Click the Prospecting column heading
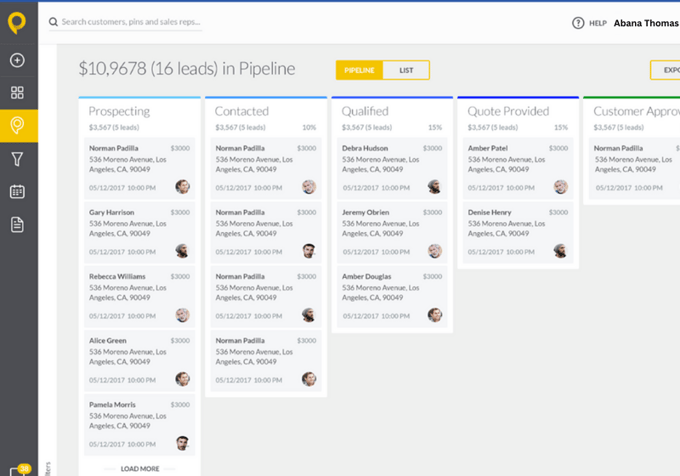680x476 pixels. coord(119,111)
